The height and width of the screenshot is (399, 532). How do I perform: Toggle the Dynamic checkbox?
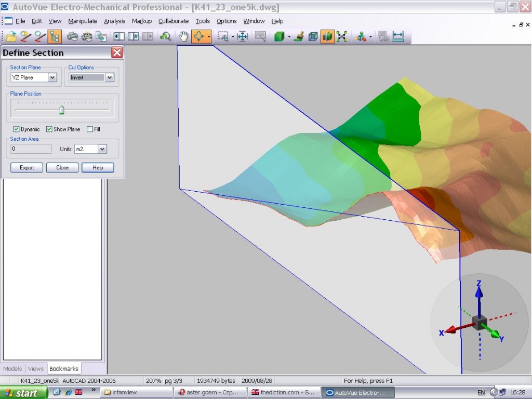coord(17,129)
